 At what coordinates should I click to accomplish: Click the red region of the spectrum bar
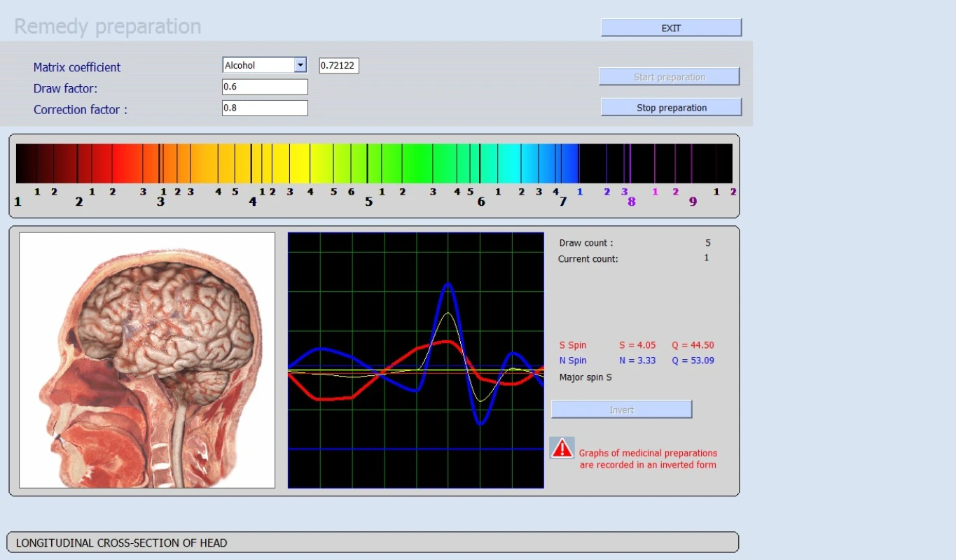coord(119,164)
